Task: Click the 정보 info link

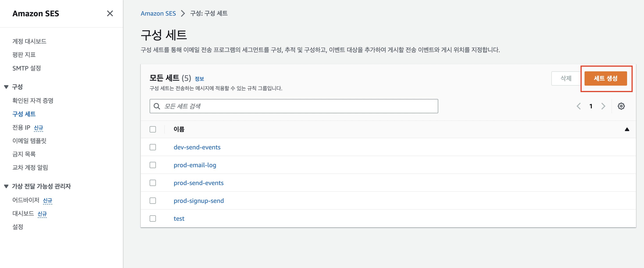Action: click(x=199, y=79)
